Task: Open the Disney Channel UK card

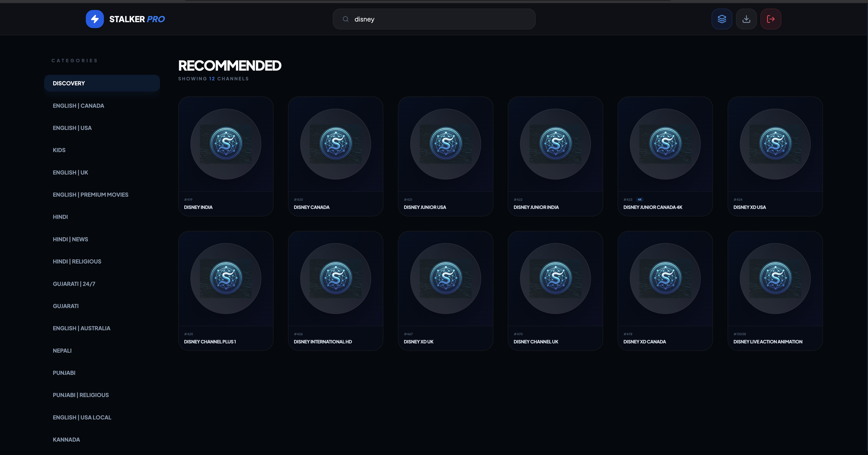Action: click(x=555, y=291)
